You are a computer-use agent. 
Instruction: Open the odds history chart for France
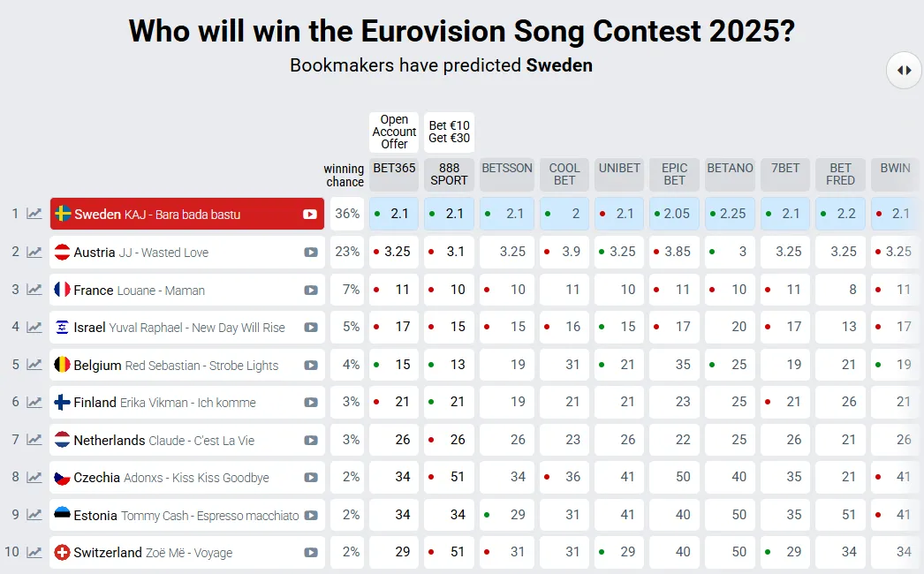[34, 290]
